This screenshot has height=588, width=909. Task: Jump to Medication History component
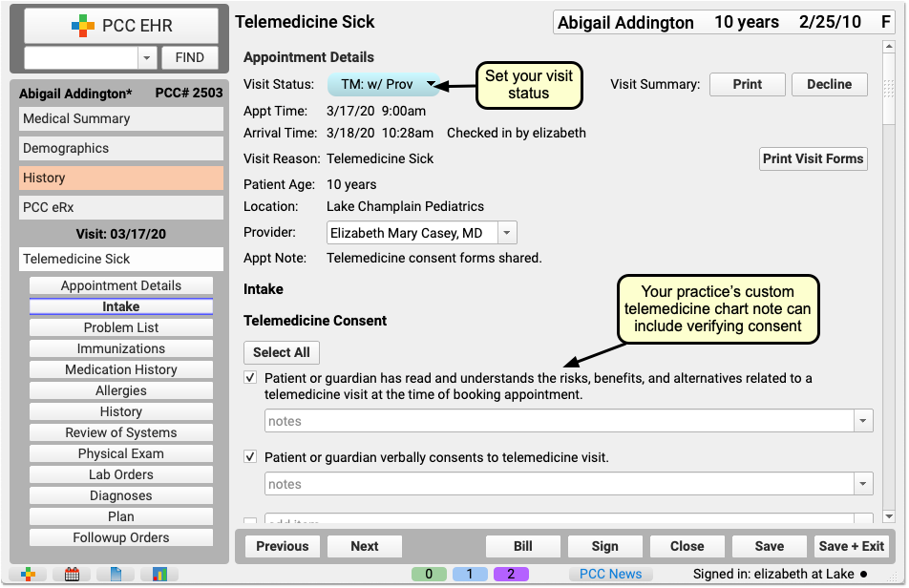pos(121,369)
